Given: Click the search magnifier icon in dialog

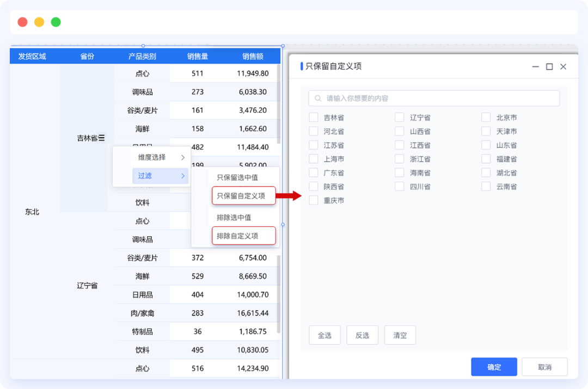Looking at the screenshot, I should coord(318,98).
